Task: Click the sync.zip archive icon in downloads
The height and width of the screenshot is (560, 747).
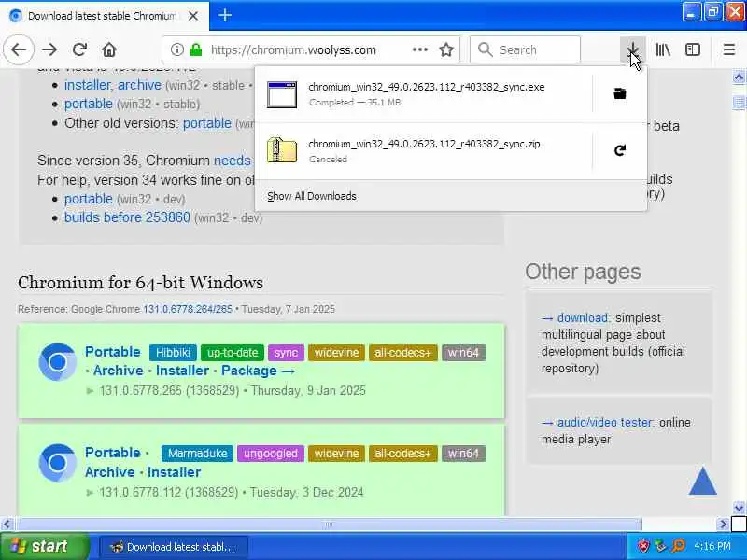Action: pyautogui.click(x=282, y=149)
